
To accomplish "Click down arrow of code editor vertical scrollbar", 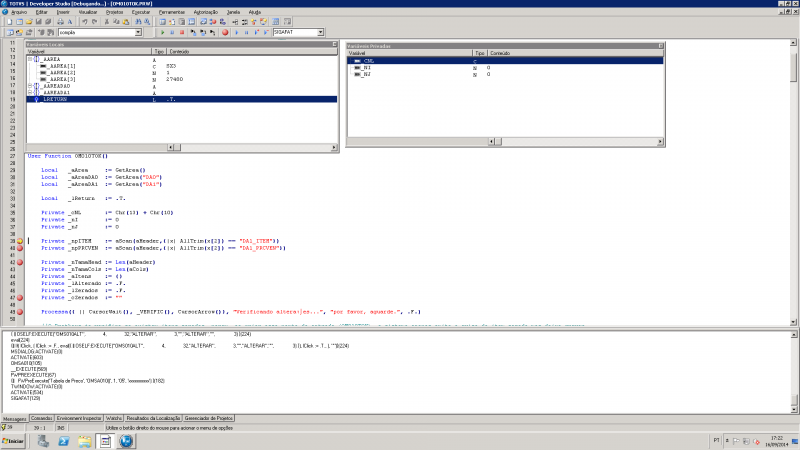I will (793, 322).
